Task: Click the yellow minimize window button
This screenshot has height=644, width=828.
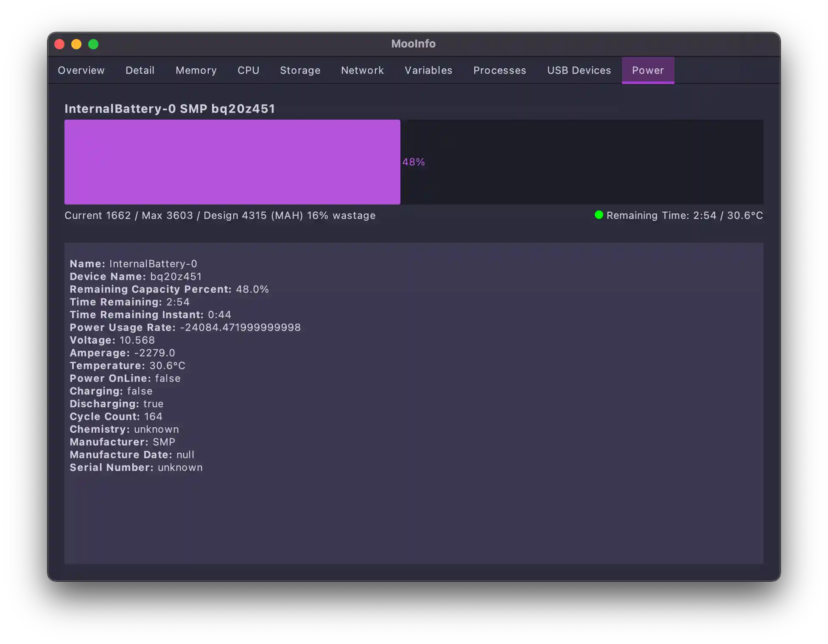Action: coord(76,44)
